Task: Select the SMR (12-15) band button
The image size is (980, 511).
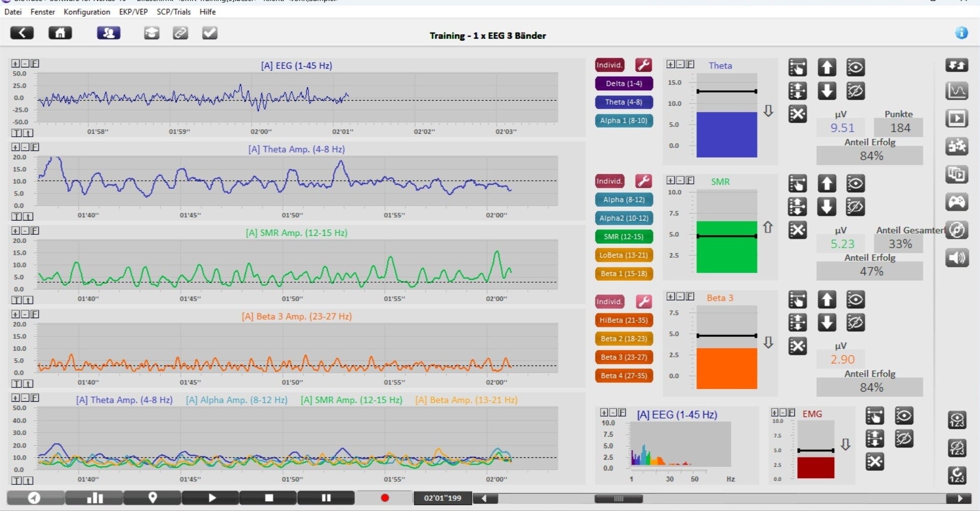Action: click(x=624, y=236)
